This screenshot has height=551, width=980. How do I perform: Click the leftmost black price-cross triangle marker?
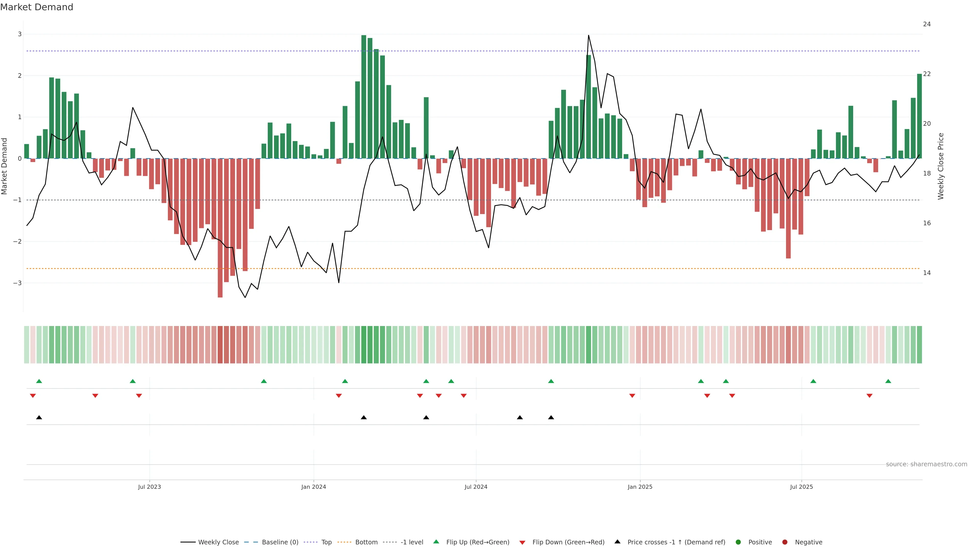click(39, 418)
